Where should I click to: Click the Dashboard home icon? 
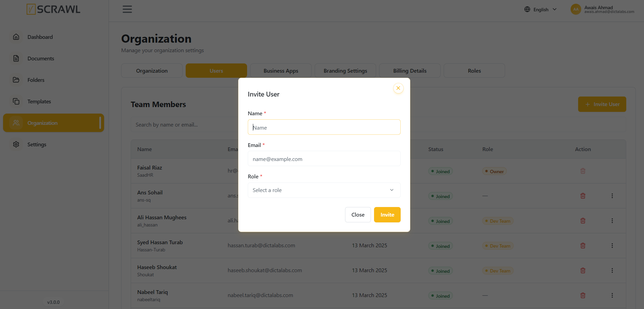pyautogui.click(x=16, y=37)
